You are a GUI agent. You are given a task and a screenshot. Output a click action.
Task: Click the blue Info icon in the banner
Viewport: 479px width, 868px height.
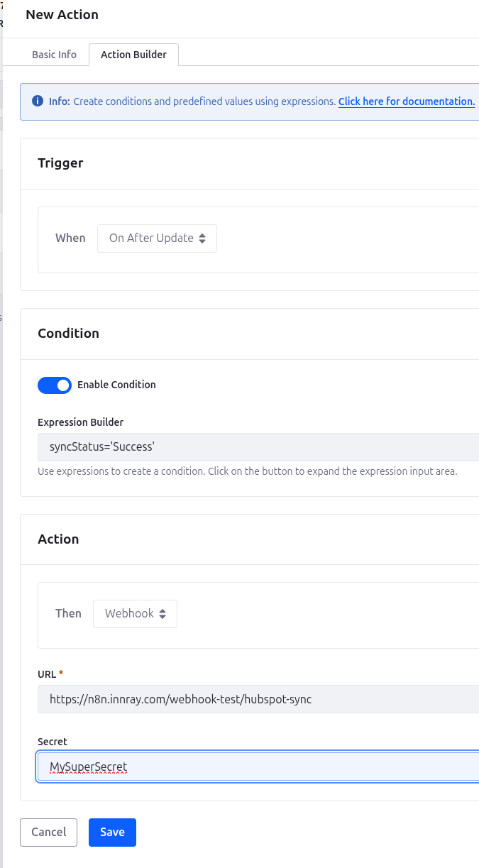pos(37,101)
